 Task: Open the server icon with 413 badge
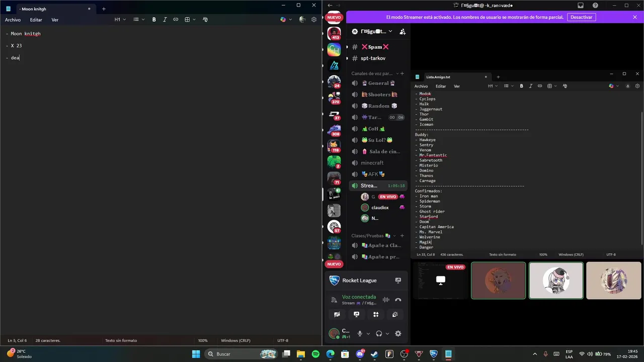coord(334,33)
